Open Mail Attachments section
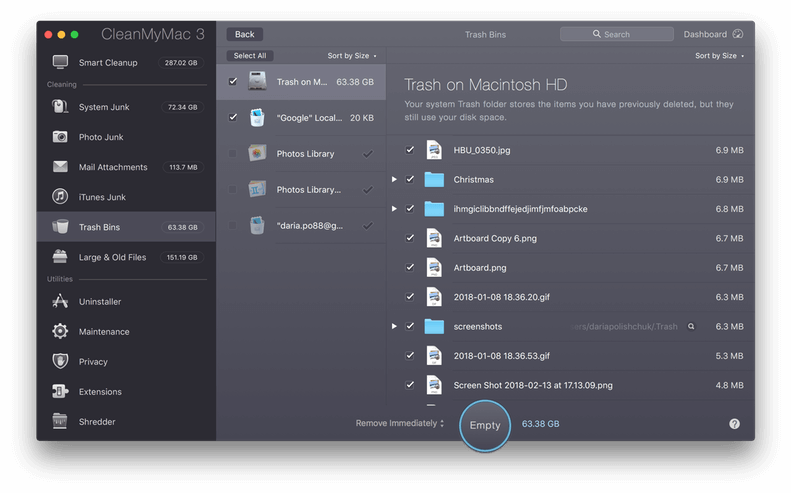Viewport: 791px width, 493px height. click(126, 167)
